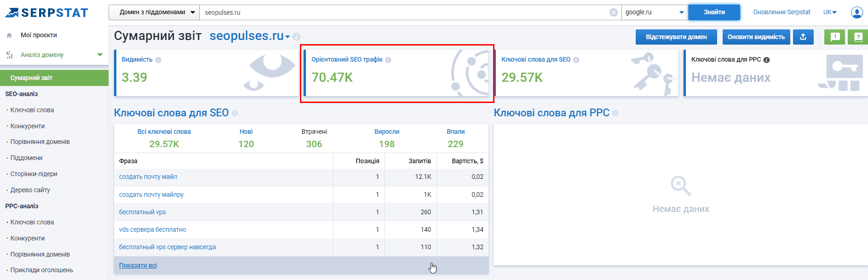
Task: Click the home icon beside Мої проєкти
Action: (9, 35)
